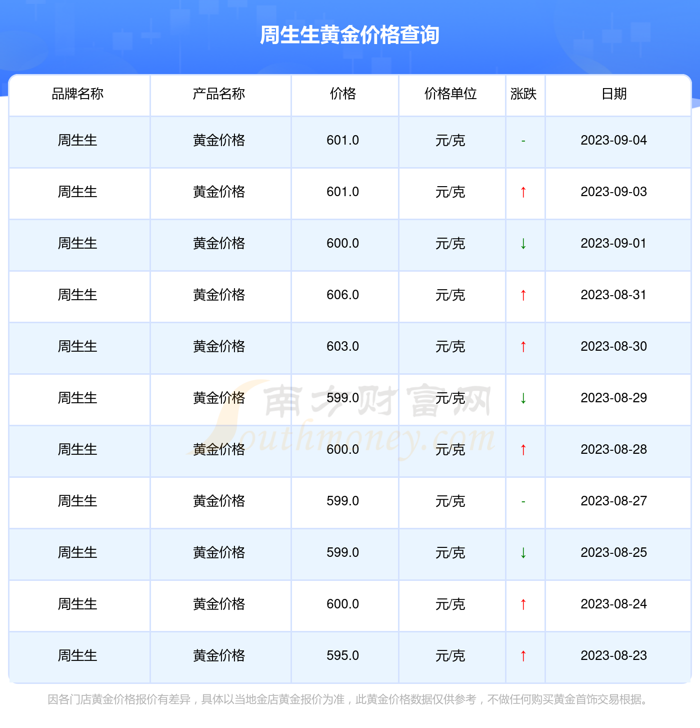Click 黄金价格 in the 2023-08-24 row
Viewport: 700px width, 728px height.
coord(219,604)
